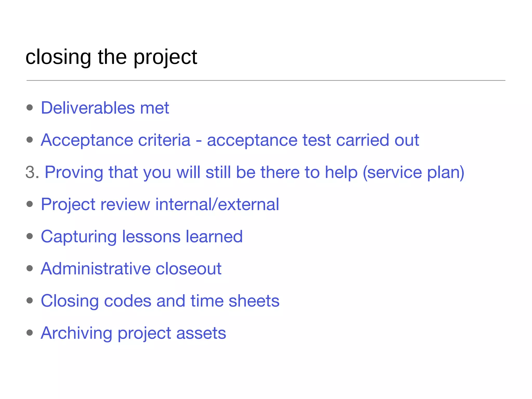Viewport: 532px width, 399px height.
Task: Click the 'Capturing lessons learned' text
Action: tap(142, 237)
